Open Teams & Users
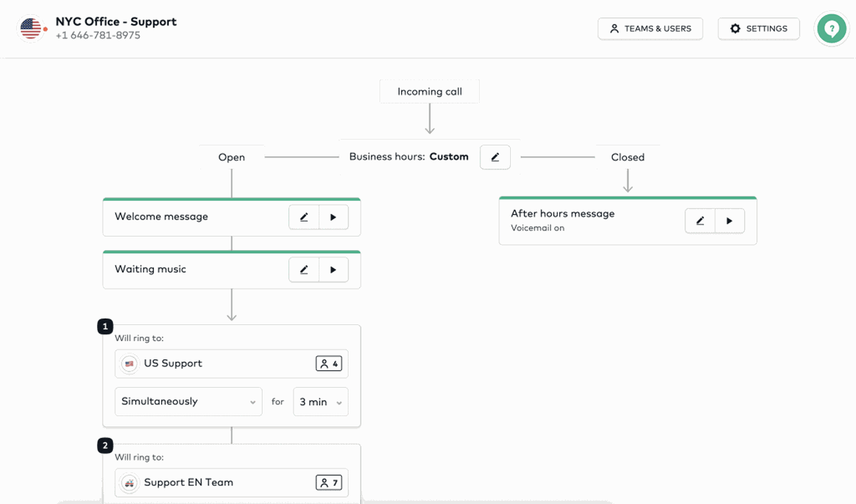 [650, 28]
